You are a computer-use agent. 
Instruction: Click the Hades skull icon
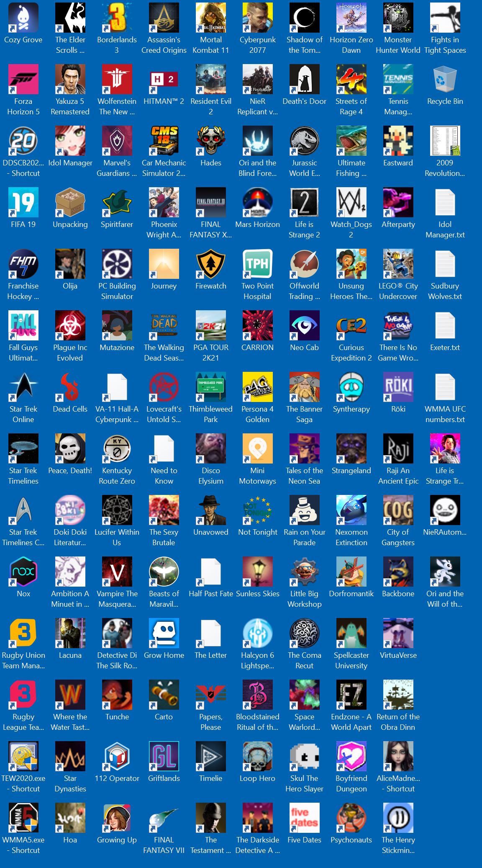pyautogui.click(x=211, y=141)
